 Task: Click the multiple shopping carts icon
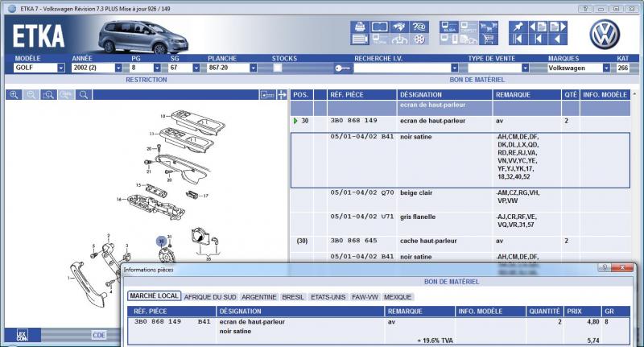pos(489,27)
